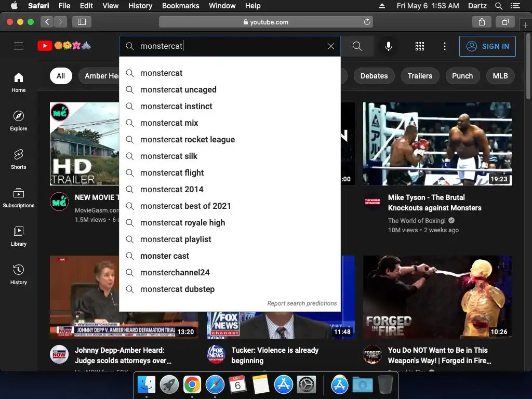Viewport: 532px width, 399px height.
Task: Select the Trailers filter chip
Action: click(x=420, y=76)
